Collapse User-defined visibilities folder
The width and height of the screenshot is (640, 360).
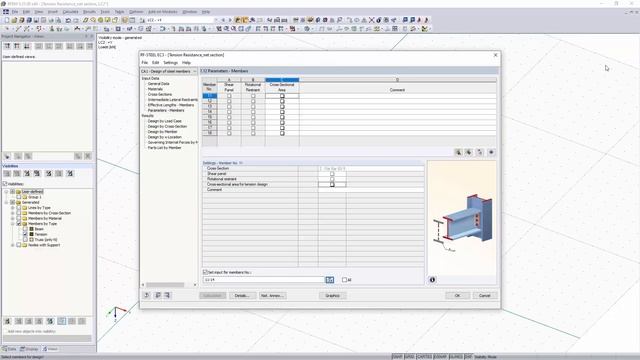click(x=7, y=191)
